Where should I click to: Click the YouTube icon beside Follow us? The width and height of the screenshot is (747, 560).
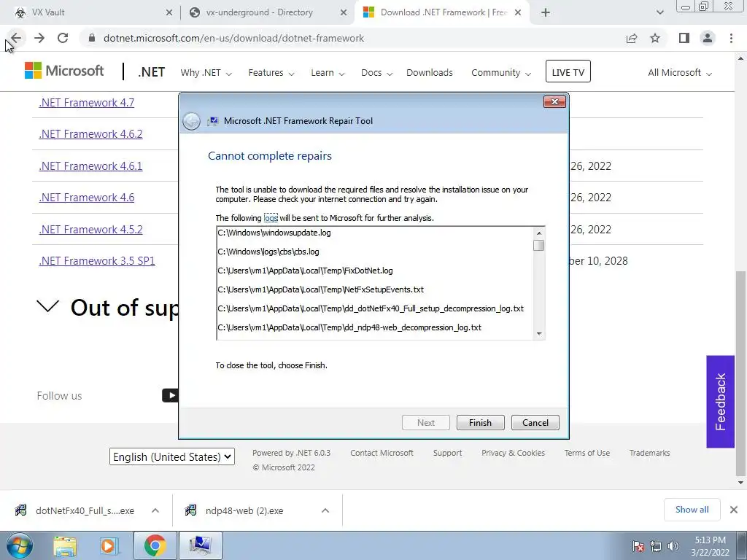point(170,395)
